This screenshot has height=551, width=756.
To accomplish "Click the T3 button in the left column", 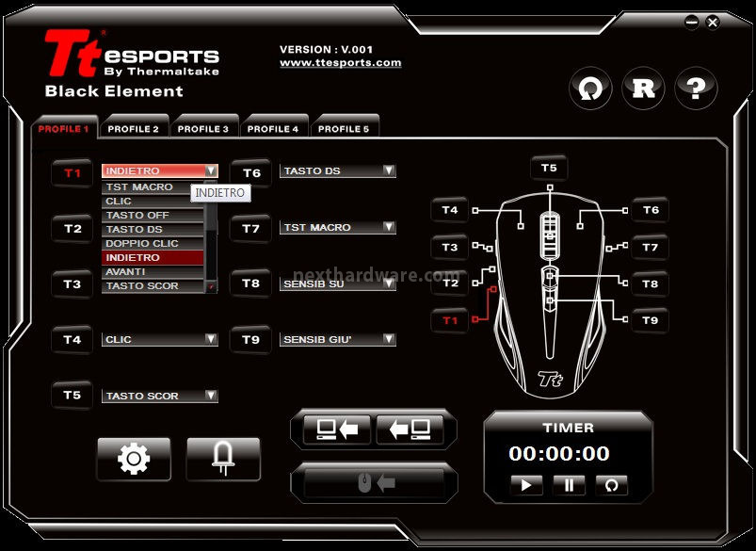I will tap(72, 284).
